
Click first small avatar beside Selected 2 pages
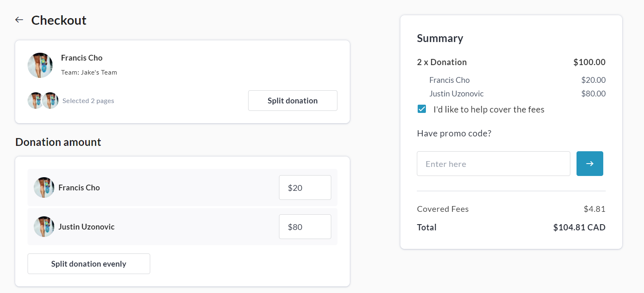click(x=35, y=101)
